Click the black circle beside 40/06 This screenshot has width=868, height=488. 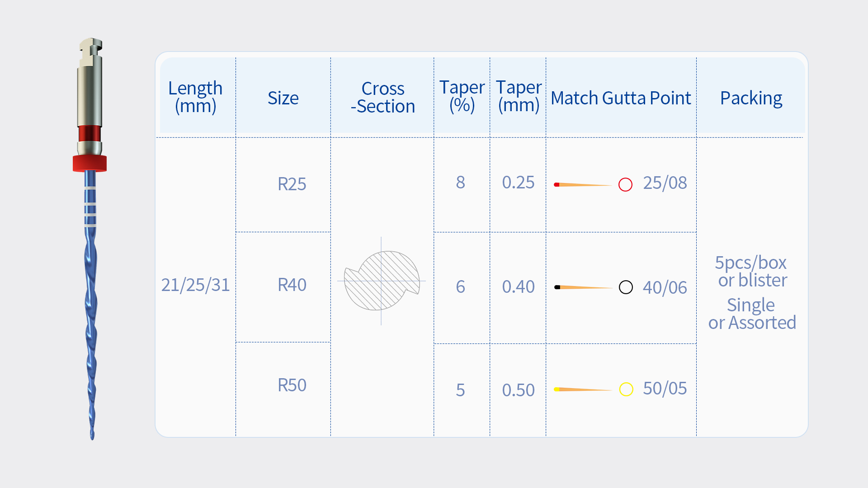coord(626,287)
